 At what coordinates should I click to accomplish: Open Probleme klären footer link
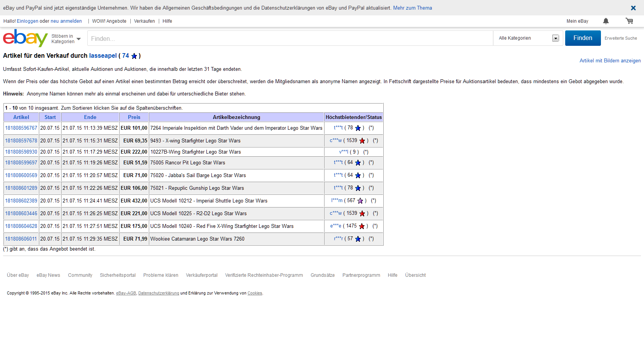pos(161,275)
